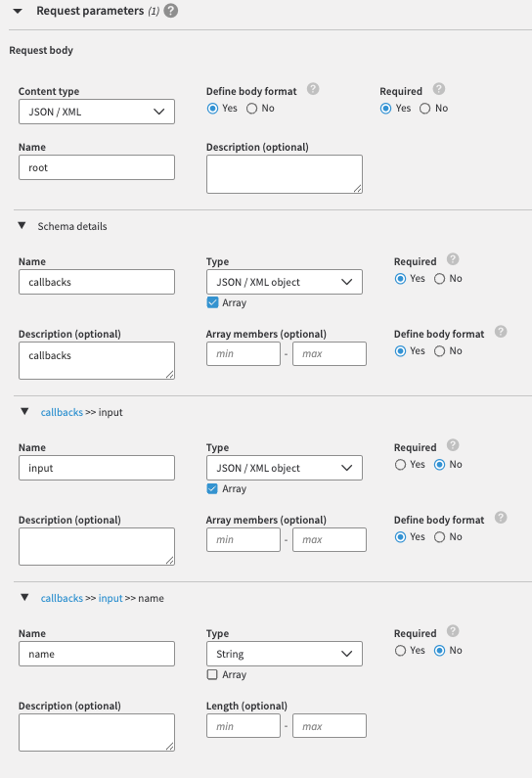Image resolution: width=532 pixels, height=778 pixels.
Task: Focus the Request body Description textarea
Action: tap(285, 174)
